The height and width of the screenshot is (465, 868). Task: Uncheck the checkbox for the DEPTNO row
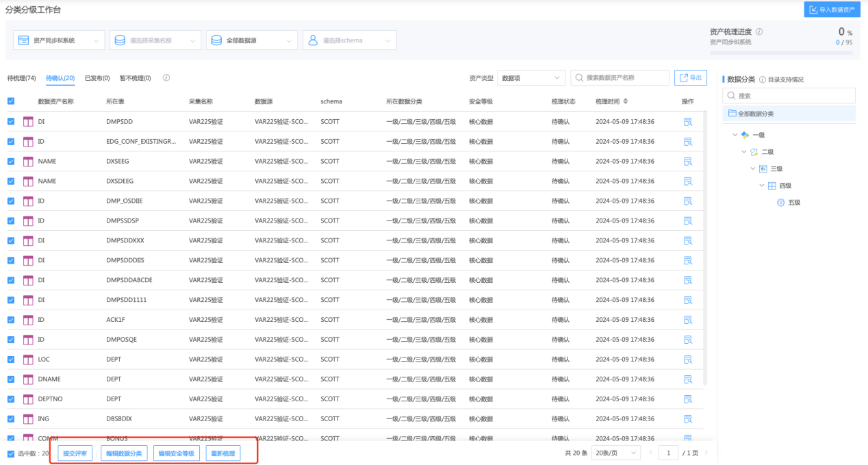pyautogui.click(x=11, y=399)
